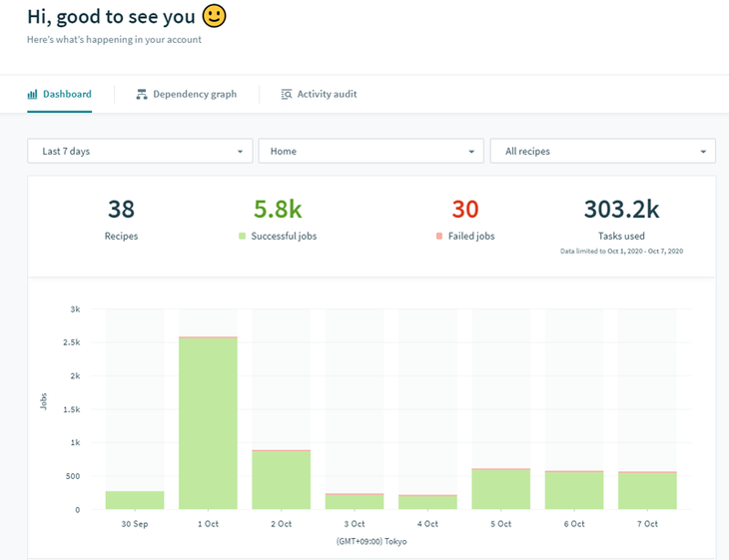Image resolution: width=729 pixels, height=560 pixels.
Task: Click the 38 Recipes count
Action: [x=122, y=210]
